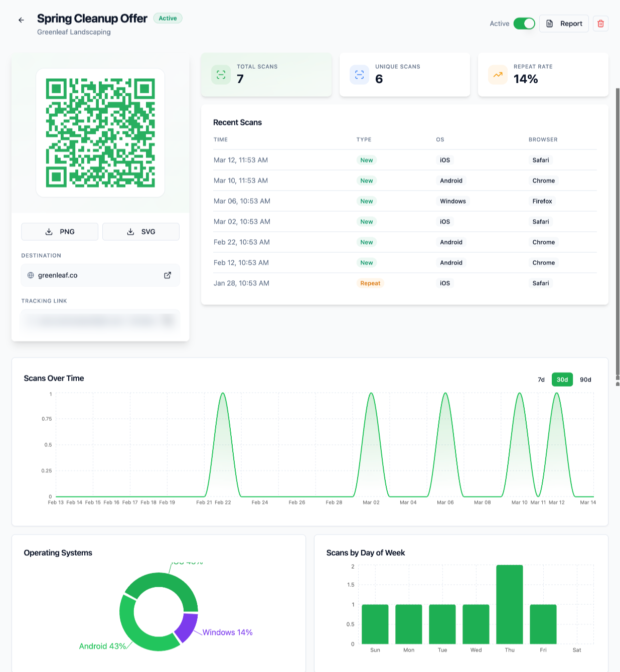Click the Fri bar in weekday chart
This screenshot has height=672, width=620.
(543, 624)
